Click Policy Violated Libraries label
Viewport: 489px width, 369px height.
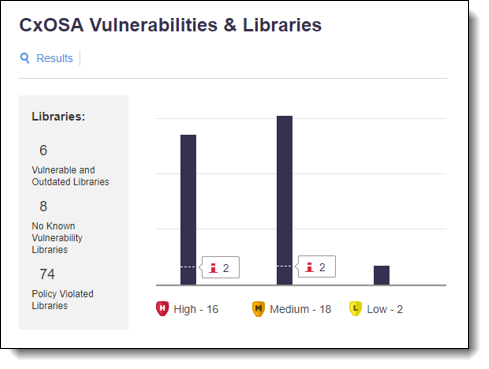[62, 300]
